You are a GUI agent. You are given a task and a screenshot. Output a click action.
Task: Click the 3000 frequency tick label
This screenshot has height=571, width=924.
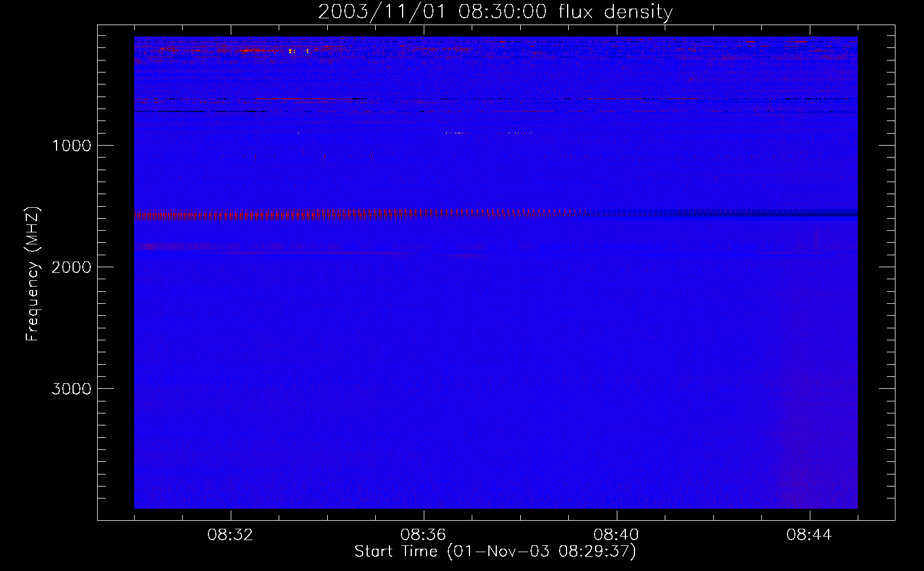click(71, 389)
